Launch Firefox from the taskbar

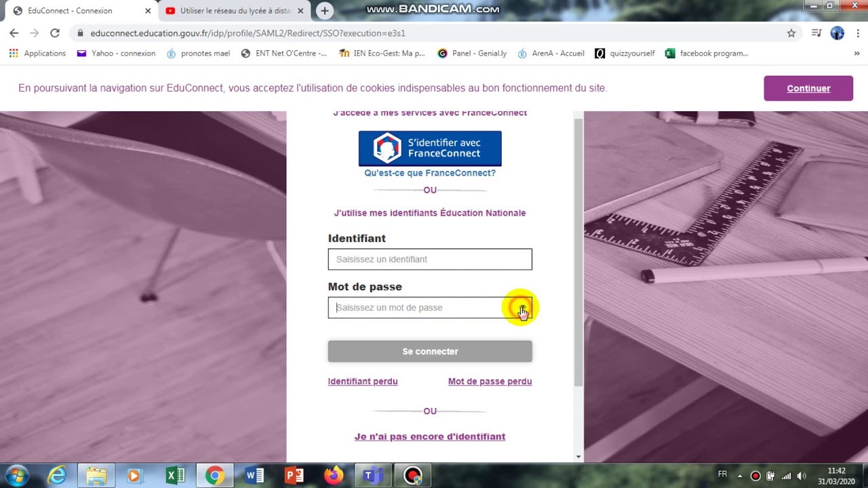(x=334, y=476)
